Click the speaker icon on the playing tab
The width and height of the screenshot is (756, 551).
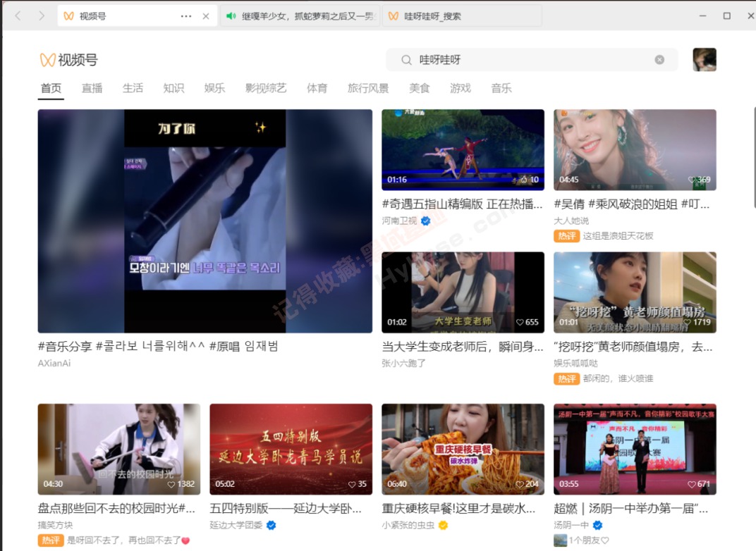pos(231,16)
